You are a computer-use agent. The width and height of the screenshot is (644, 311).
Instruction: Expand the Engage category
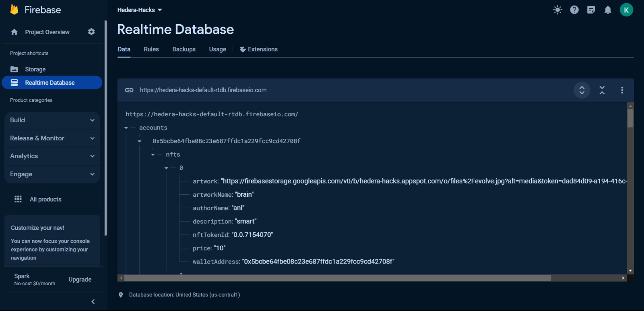pyautogui.click(x=52, y=174)
